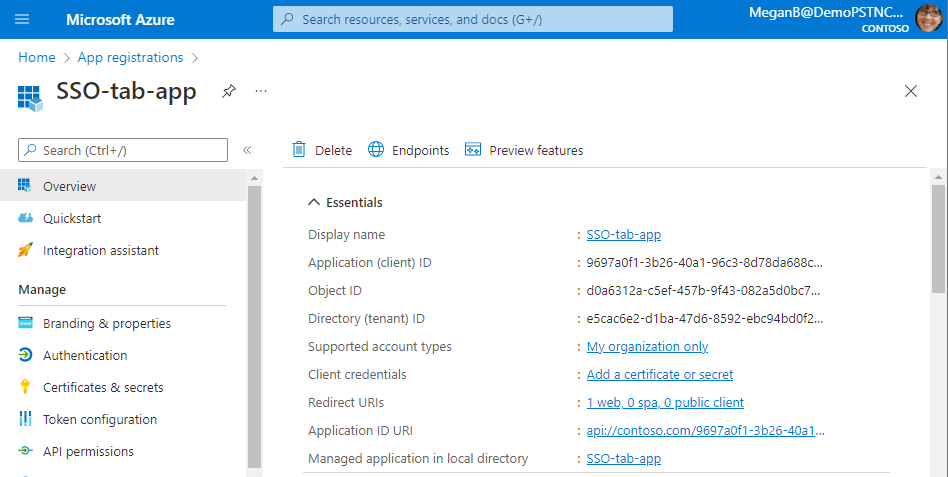Click the sidebar scroll up arrow
The height and width of the screenshot is (477, 948).
point(254,178)
